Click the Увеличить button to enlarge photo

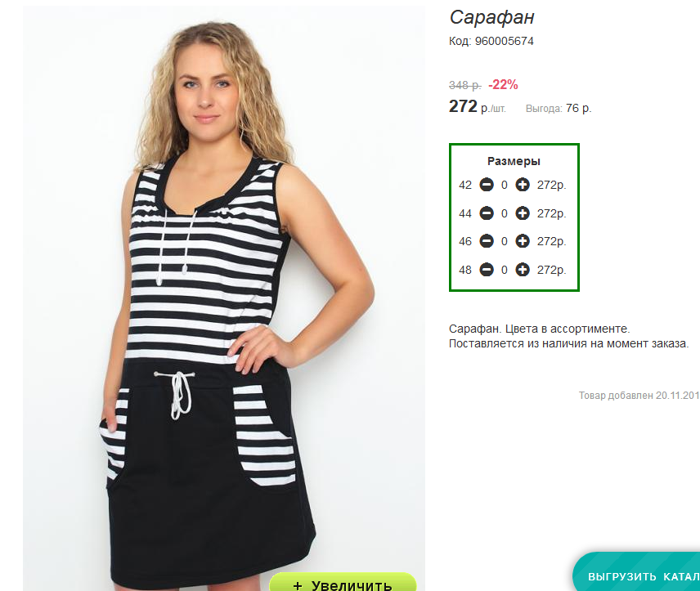point(343,582)
